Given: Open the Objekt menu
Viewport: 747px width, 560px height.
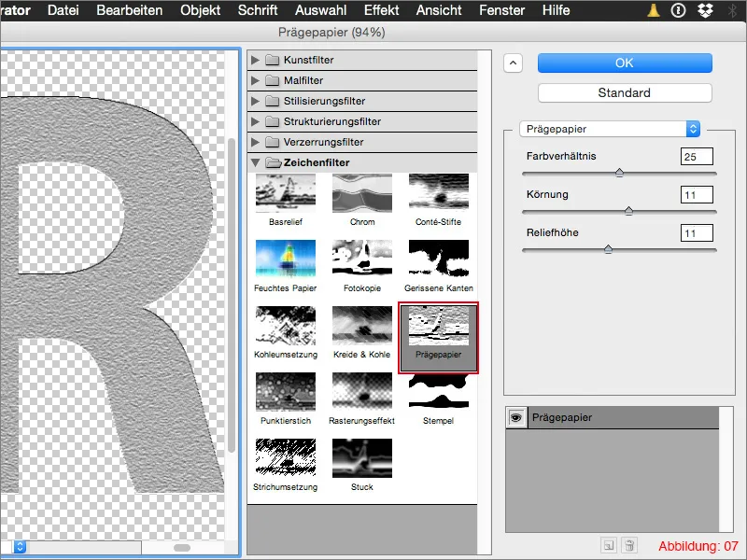Looking at the screenshot, I should [200, 10].
